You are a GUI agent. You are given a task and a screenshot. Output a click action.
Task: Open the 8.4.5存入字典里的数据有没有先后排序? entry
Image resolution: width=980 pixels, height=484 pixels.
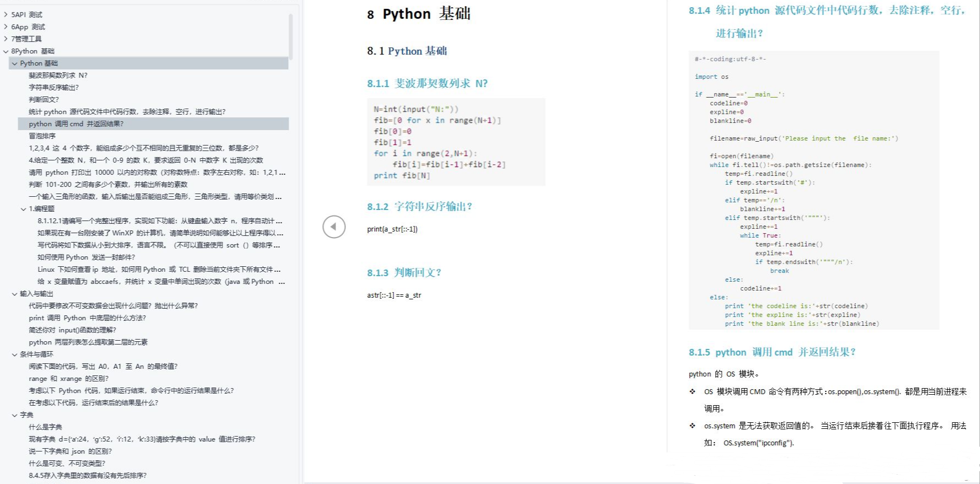[88, 476]
